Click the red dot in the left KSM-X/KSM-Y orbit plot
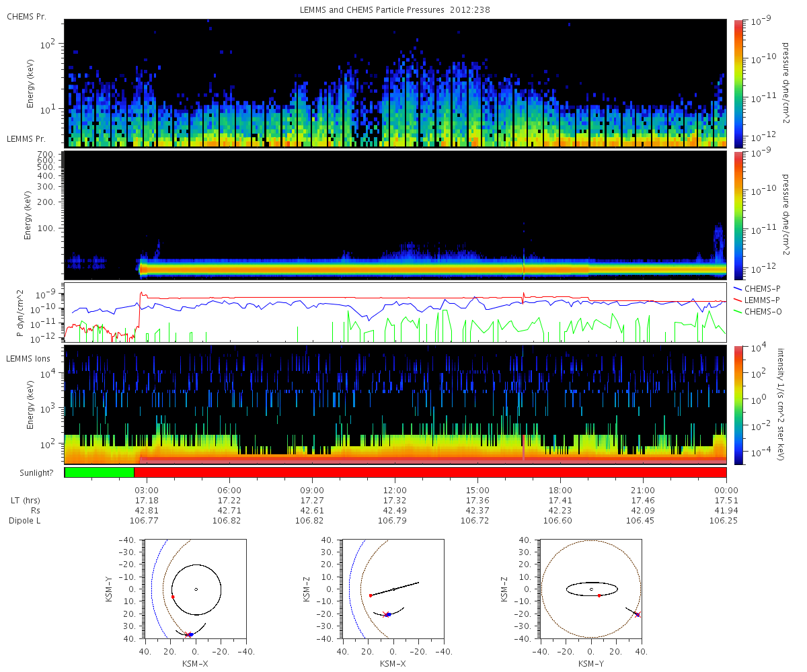This screenshot has height=672, width=807. (173, 596)
